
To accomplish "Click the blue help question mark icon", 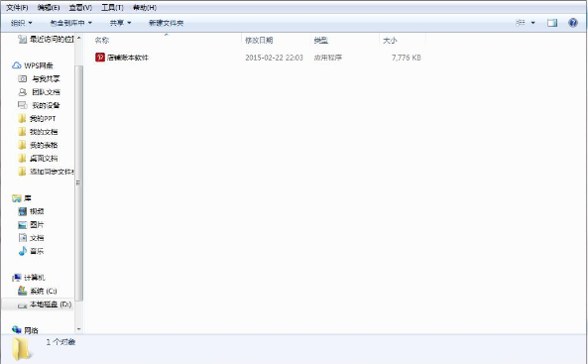I will [572, 23].
